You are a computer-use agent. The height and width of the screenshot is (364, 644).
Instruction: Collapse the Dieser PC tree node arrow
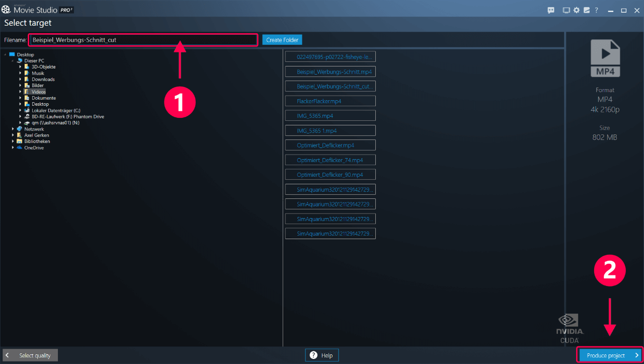[13, 60]
